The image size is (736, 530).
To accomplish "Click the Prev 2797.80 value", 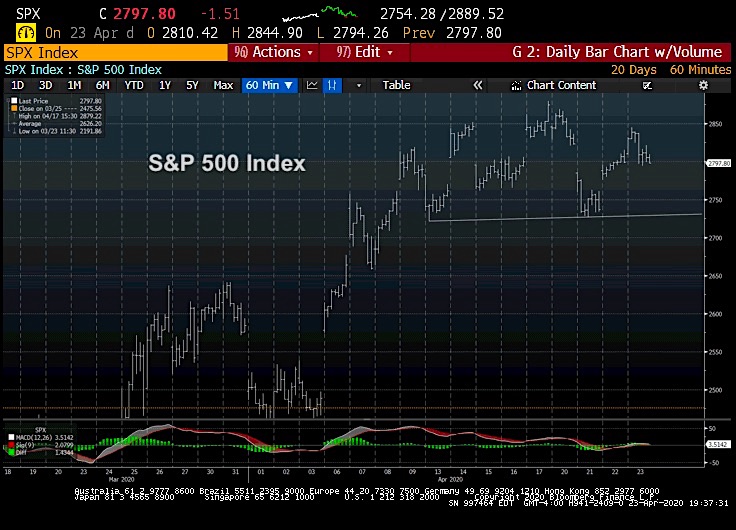I will (x=452, y=33).
